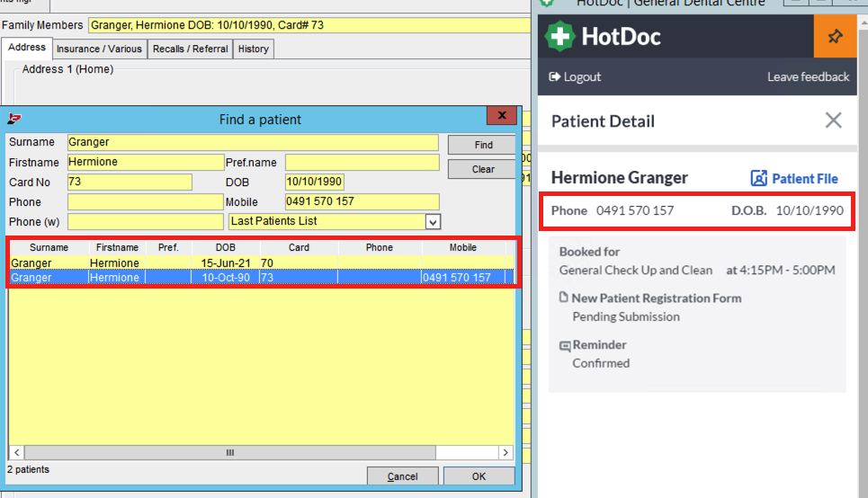The image size is (868, 498).
Task: Click the Card No input field
Action: pyautogui.click(x=130, y=182)
